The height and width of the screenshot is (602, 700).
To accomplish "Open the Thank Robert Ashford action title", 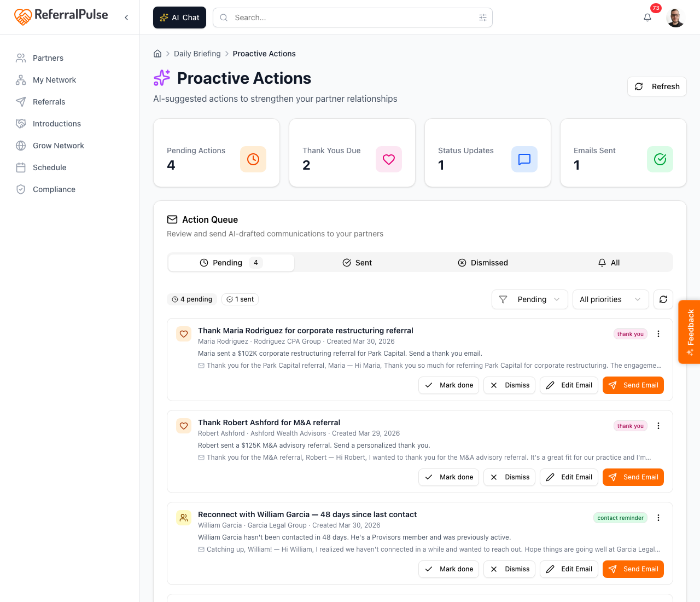I will 269,422.
